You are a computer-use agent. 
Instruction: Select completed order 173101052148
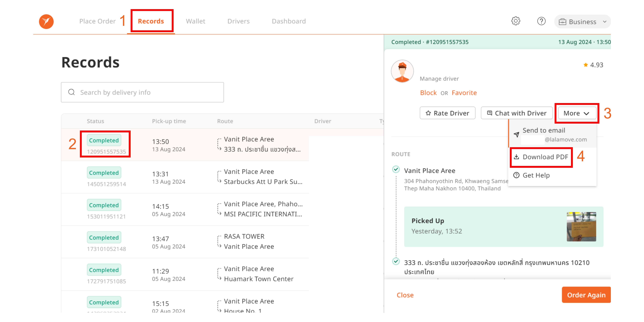(x=185, y=242)
